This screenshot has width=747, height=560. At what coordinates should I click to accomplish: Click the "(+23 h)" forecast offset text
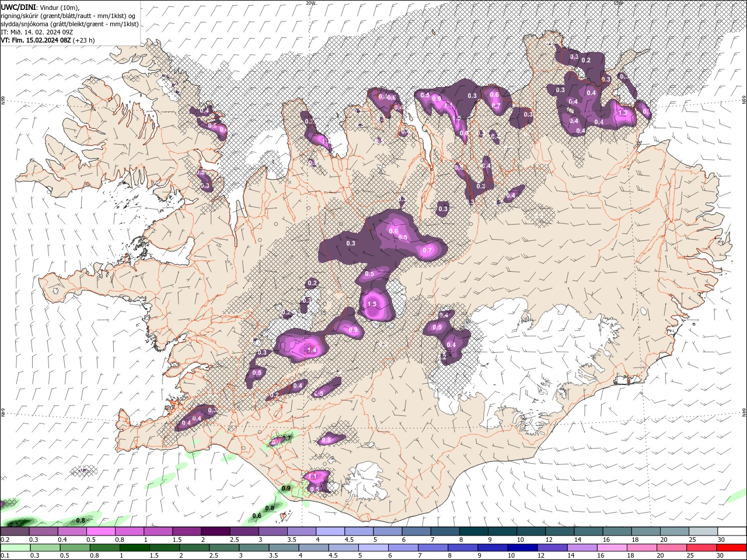pos(84,40)
